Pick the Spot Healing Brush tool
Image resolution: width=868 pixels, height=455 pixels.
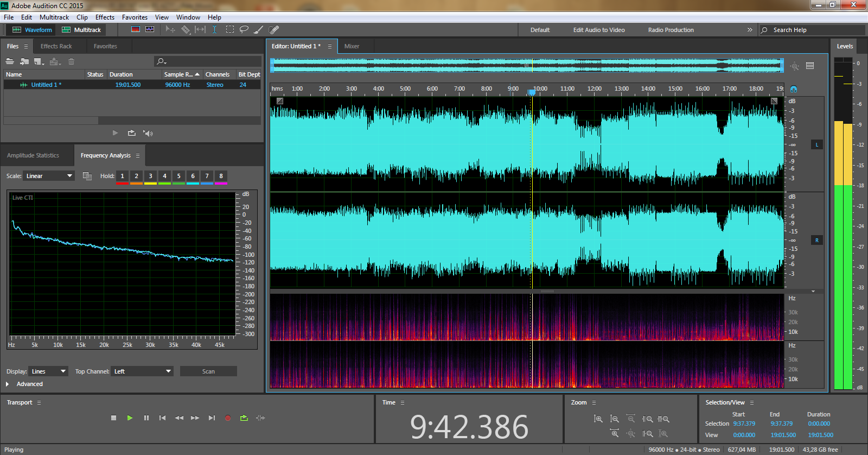click(274, 30)
